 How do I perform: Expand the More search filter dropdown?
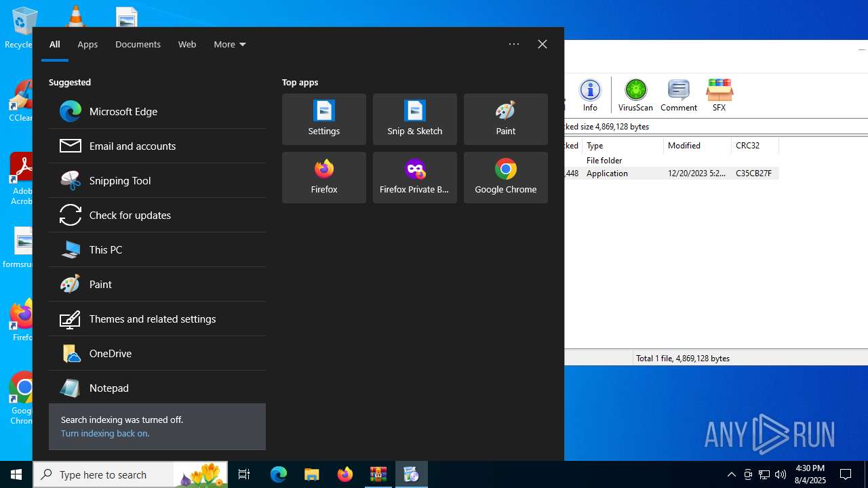[230, 44]
